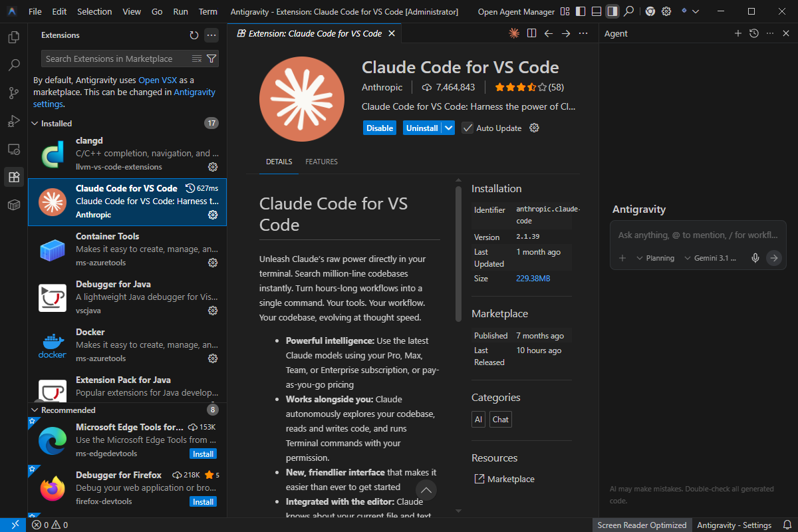Click microphone voice input in Agent

click(x=755, y=258)
